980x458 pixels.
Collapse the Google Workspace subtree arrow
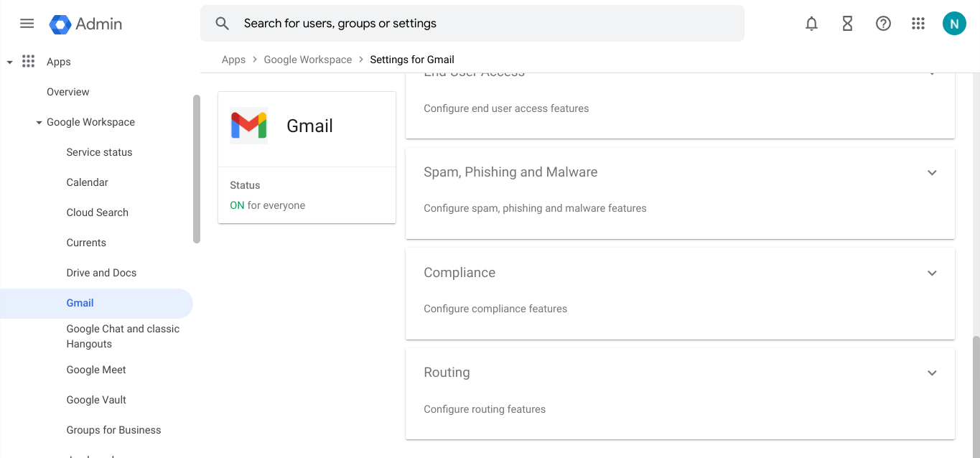pyautogui.click(x=39, y=123)
